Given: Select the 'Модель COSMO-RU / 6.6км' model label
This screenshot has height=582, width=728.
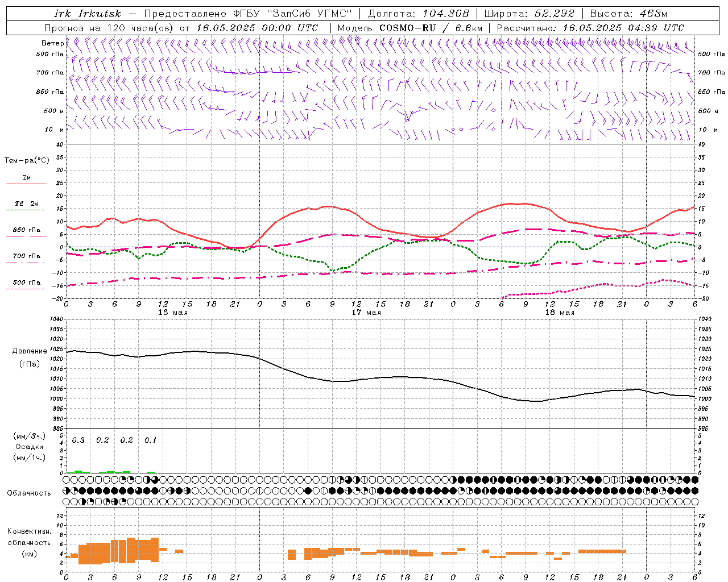Looking at the screenshot, I should pos(410,28).
